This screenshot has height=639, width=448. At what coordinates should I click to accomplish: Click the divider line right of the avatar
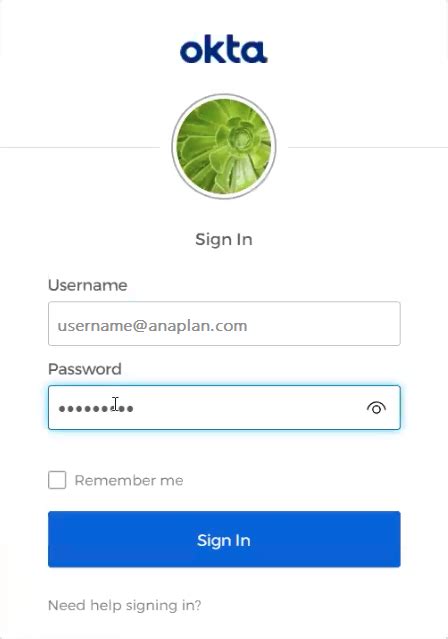(x=368, y=147)
